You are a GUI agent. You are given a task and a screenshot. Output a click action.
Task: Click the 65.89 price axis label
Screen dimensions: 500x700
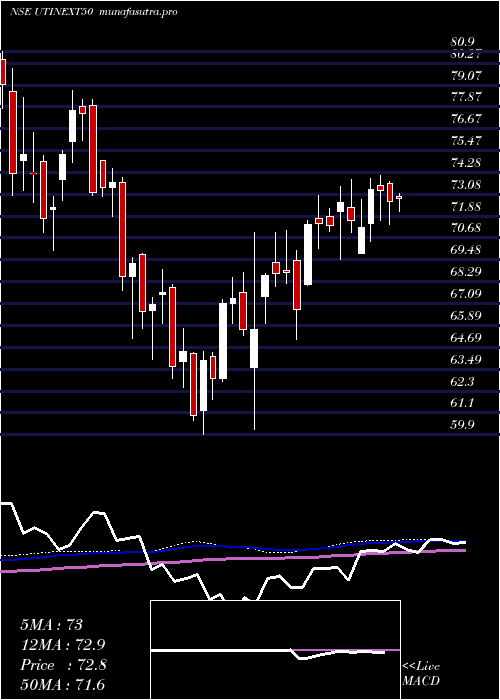pos(467,316)
